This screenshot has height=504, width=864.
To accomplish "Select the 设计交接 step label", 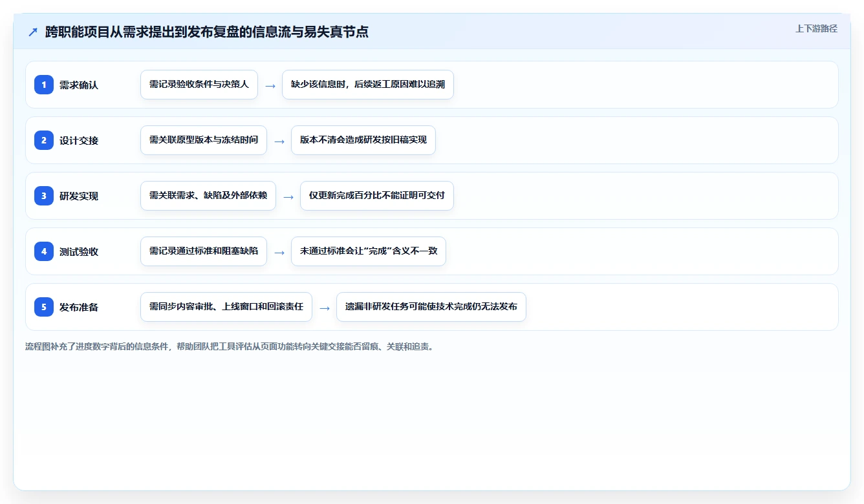I will (x=79, y=140).
